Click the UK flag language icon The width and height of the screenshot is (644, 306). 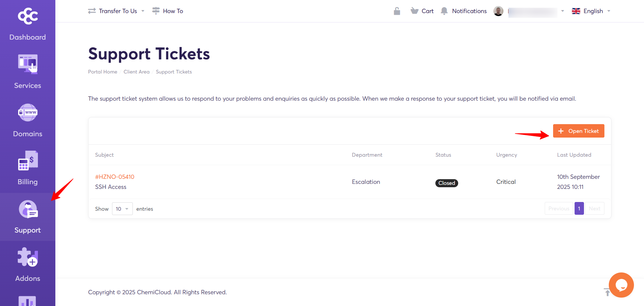click(576, 11)
